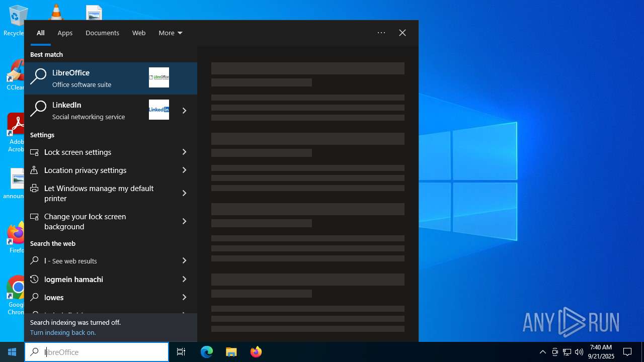Screen dimensions: 644x362
Task: Open the More dropdown
Action: tap(171, 33)
